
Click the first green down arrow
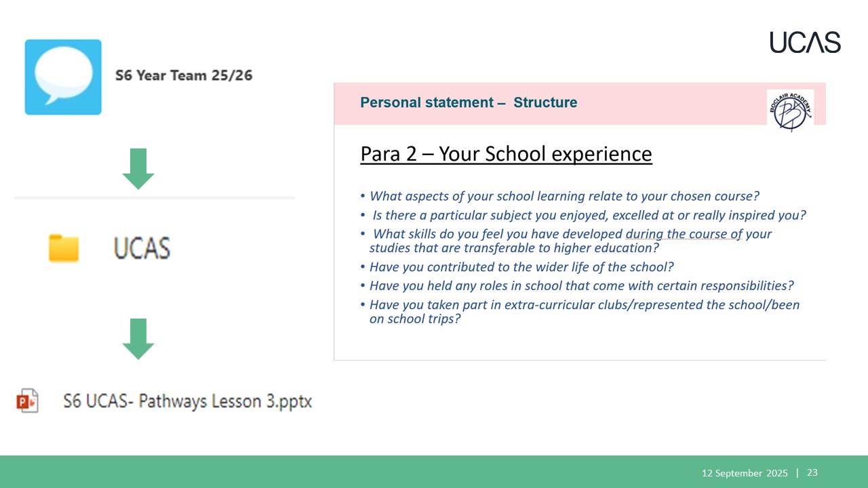pos(138,169)
